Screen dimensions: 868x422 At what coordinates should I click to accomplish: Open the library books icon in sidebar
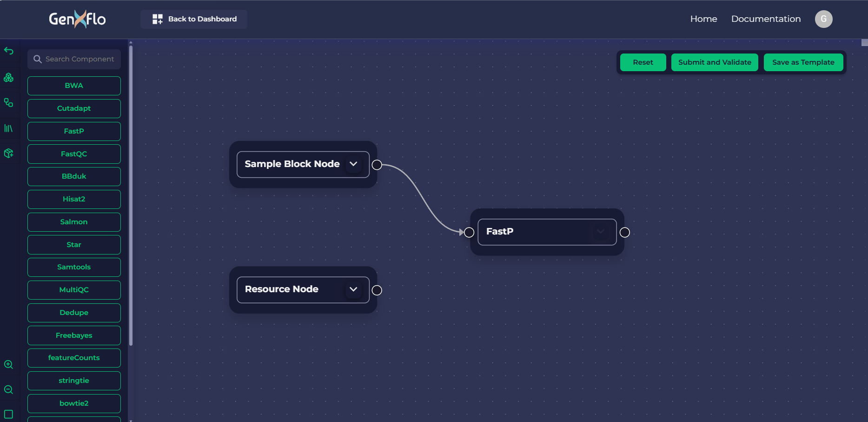pyautogui.click(x=8, y=128)
